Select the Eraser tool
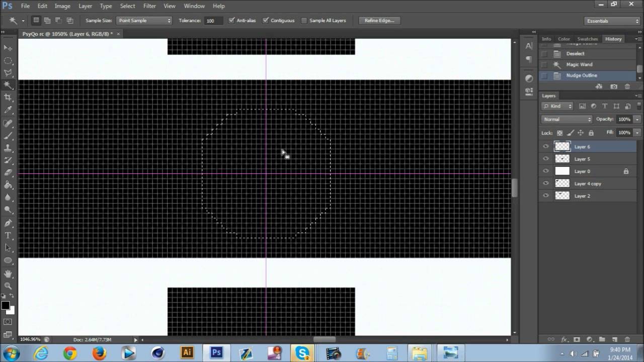This screenshot has height=362, width=644. pyautogui.click(x=8, y=173)
